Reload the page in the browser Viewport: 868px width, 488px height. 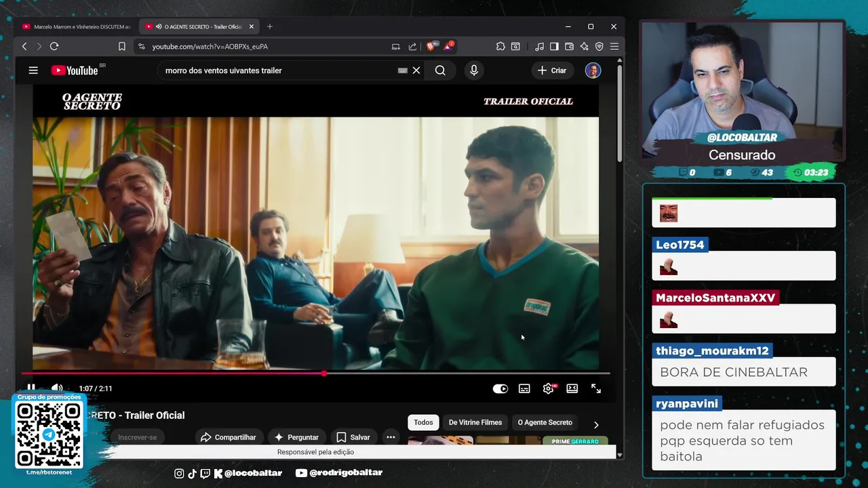[x=54, y=46]
